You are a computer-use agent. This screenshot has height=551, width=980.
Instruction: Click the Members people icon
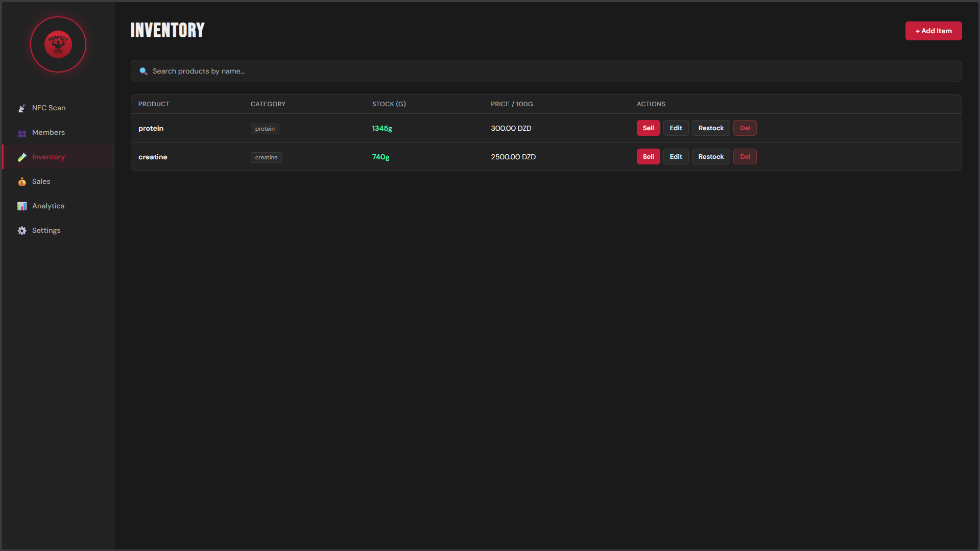point(22,133)
